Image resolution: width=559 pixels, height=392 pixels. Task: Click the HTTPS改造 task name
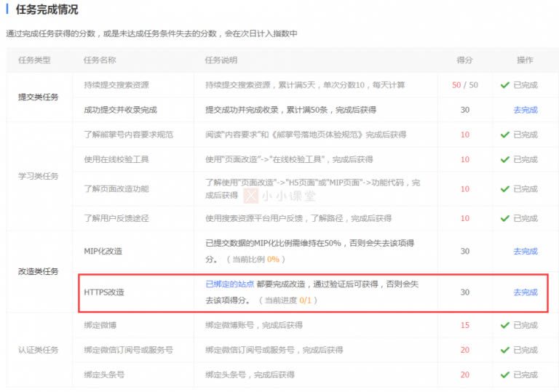[x=104, y=292]
